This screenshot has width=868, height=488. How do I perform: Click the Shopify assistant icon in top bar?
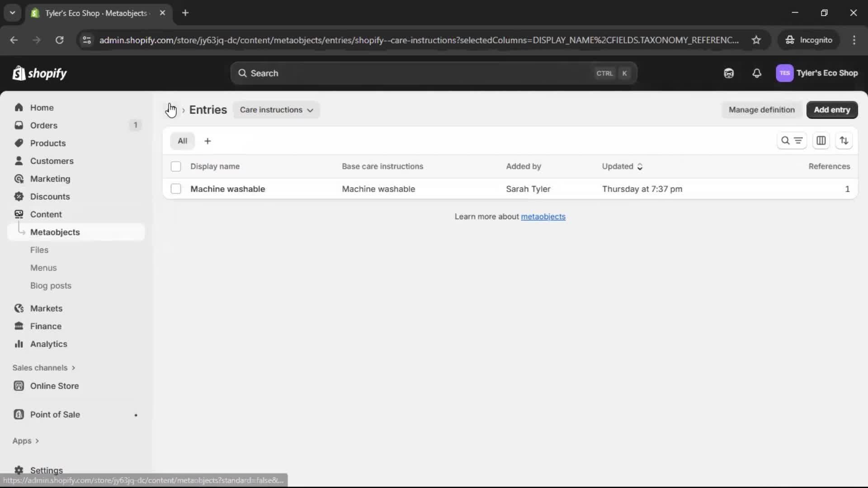coord(729,73)
